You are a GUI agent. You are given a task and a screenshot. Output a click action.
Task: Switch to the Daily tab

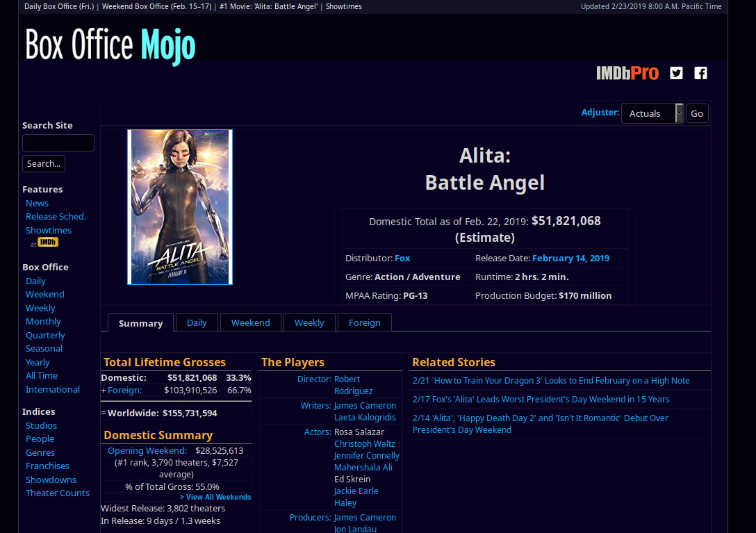point(197,322)
